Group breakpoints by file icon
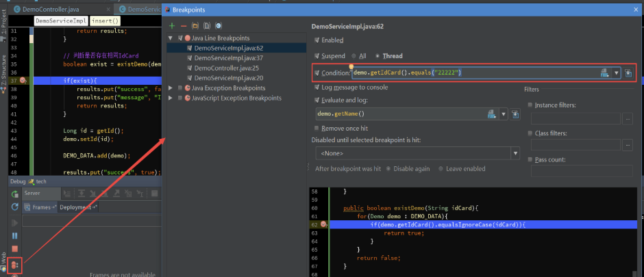This screenshot has width=644, height=277. 207,26
